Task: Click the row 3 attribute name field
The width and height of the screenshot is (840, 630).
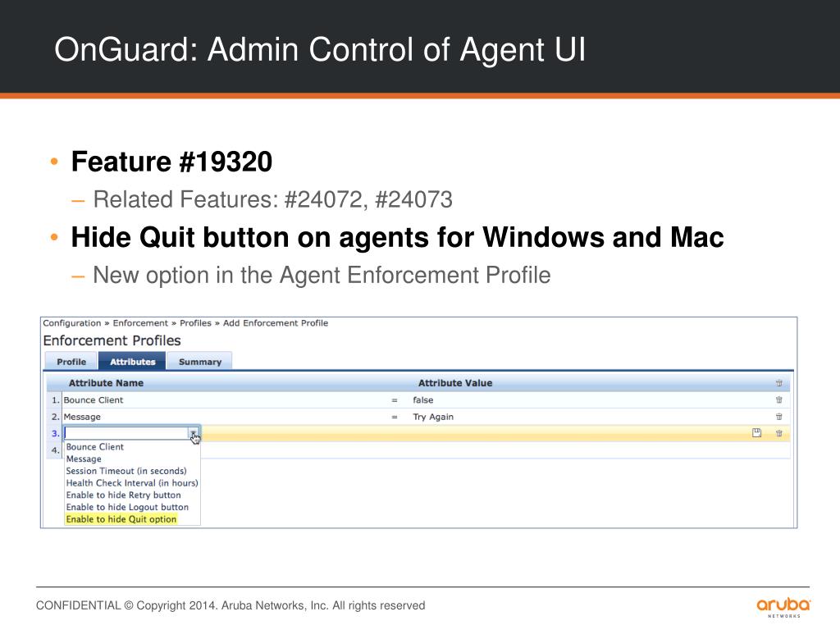Action: (126, 433)
